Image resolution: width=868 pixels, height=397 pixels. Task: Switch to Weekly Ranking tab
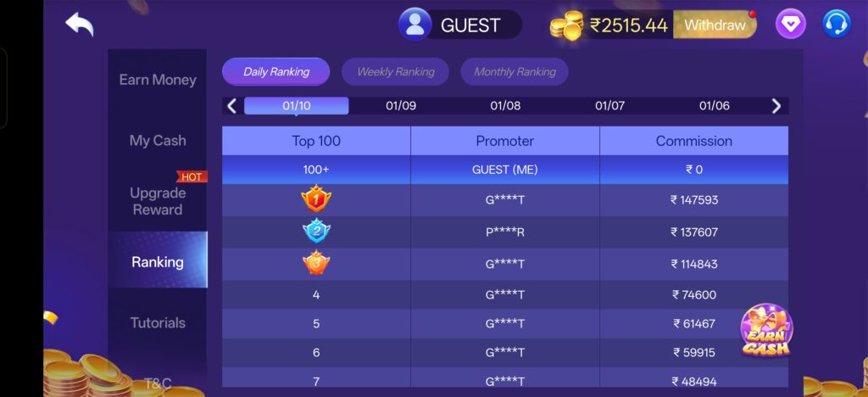pos(396,72)
